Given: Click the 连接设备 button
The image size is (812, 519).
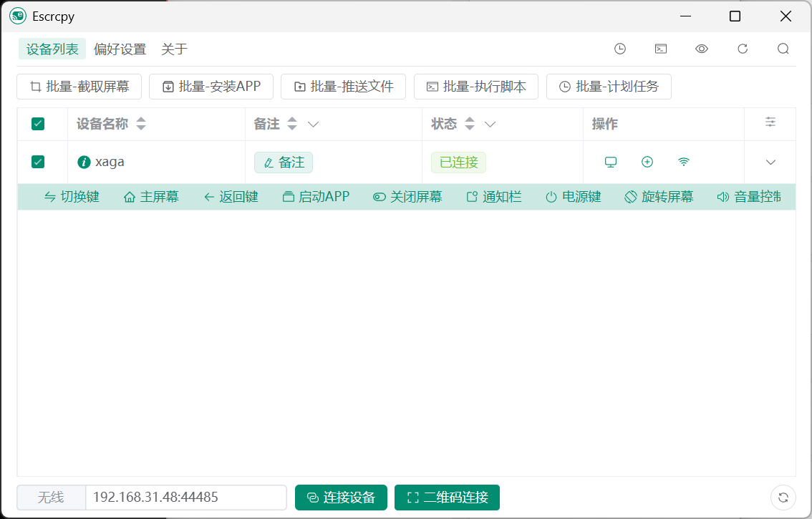Looking at the screenshot, I should (x=341, y=498).
